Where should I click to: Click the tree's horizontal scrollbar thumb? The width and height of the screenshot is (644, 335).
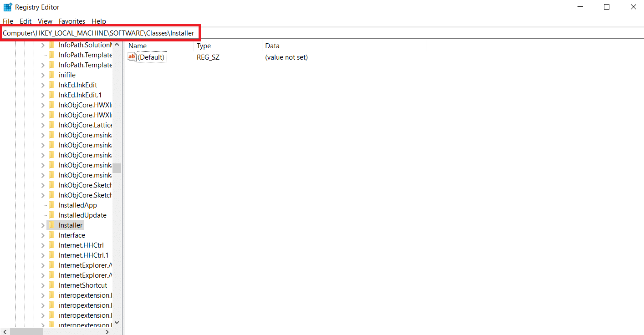click(26, 331)
